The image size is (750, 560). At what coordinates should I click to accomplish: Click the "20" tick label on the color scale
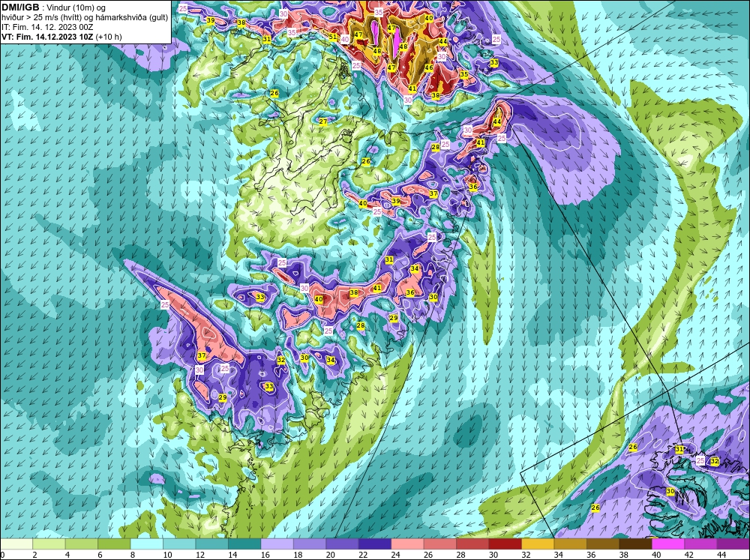tap(330, 556)
